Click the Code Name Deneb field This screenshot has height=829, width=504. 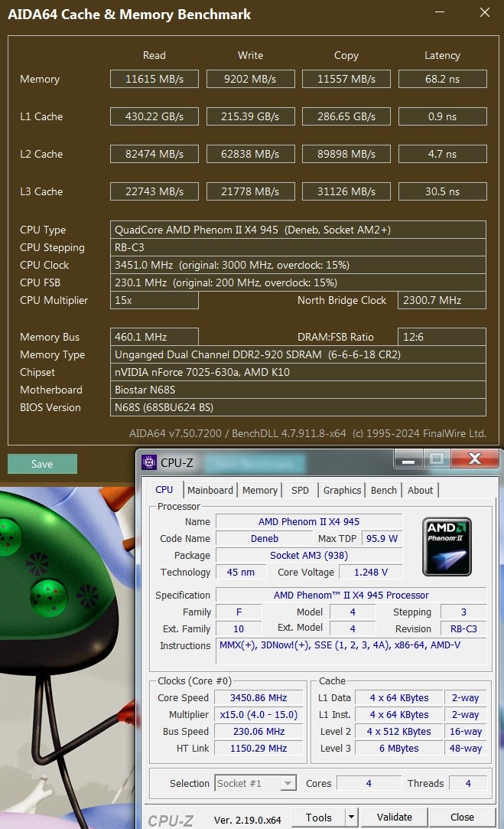tap(264, 538)
